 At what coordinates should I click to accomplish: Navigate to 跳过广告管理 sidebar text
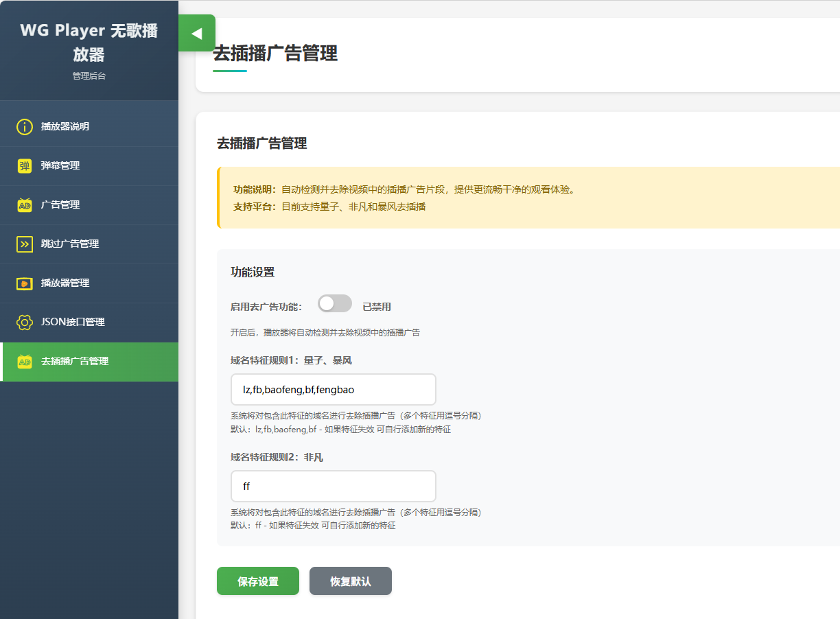pos(70,244)
